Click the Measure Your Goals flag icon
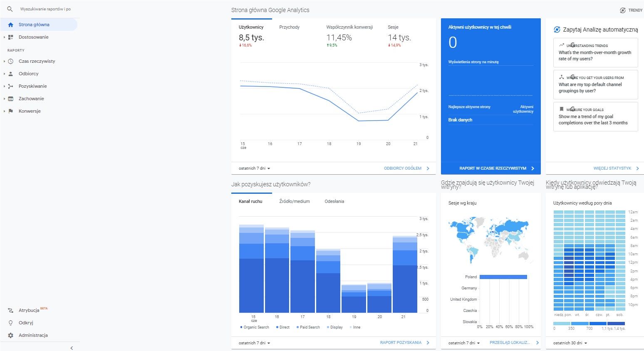The height and width of the screenshot is (351, 644). click(x=562, y=109)
